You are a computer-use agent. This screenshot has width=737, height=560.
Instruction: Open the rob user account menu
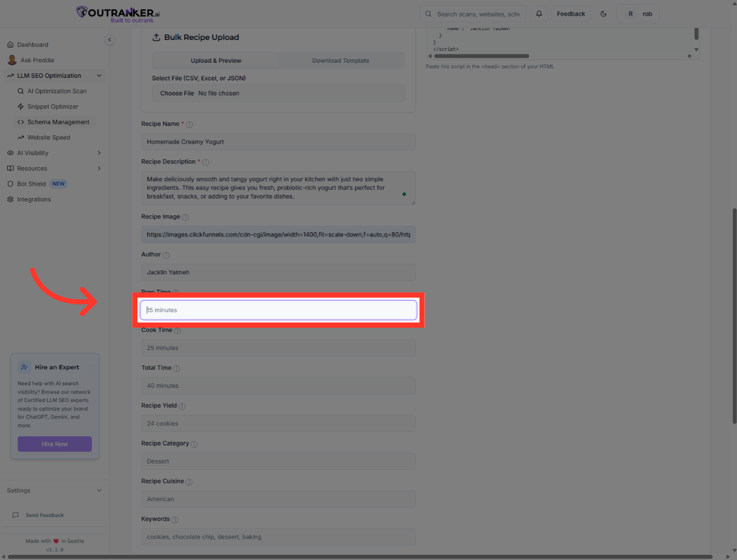(x=638, y=14)
